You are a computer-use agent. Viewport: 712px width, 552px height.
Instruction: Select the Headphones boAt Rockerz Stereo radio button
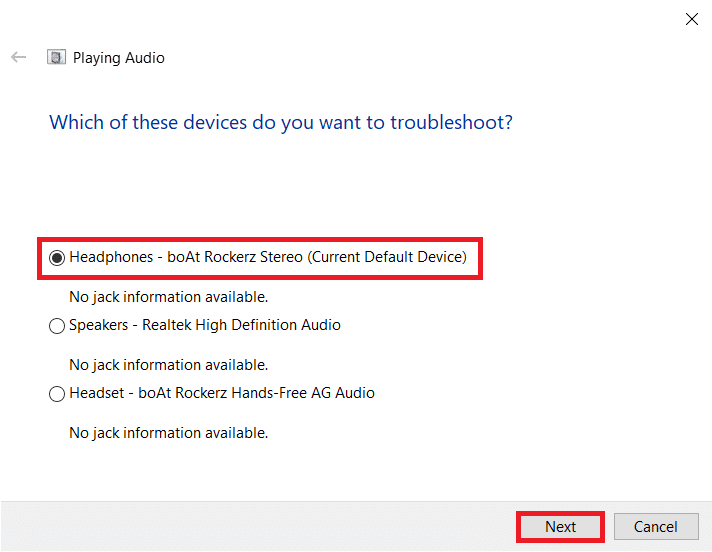click(x=57, y=258)
